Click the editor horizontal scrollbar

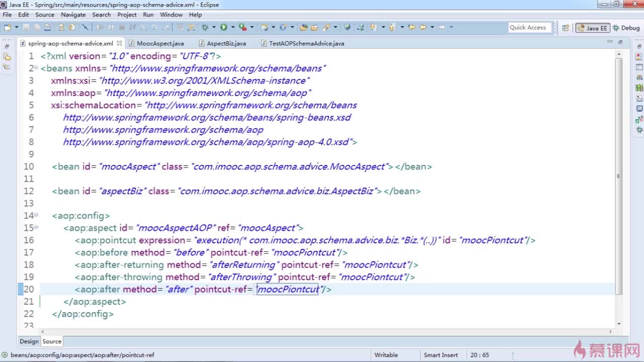[326, 331]
